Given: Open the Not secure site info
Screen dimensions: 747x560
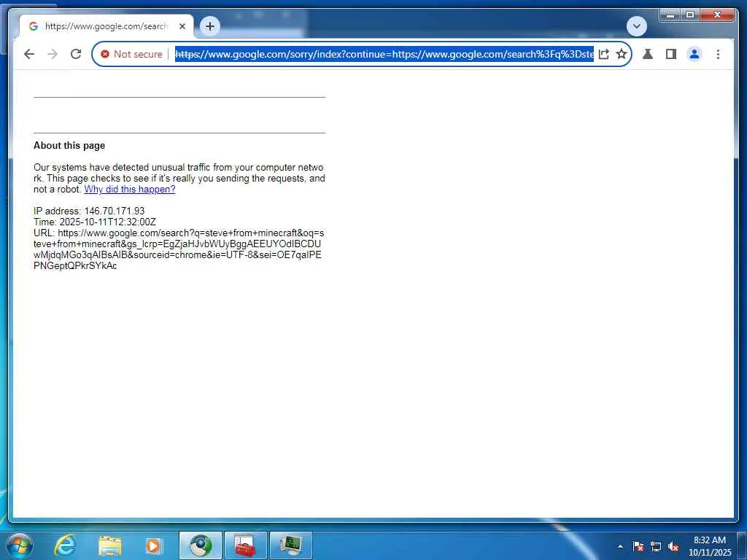Looking at the screenshot, I should (131, 54).
